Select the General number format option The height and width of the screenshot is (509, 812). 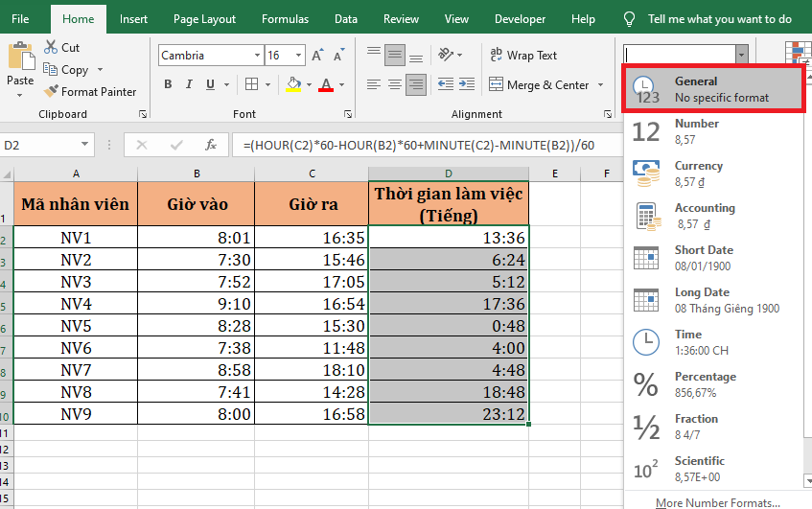click(x=716, y=89)
